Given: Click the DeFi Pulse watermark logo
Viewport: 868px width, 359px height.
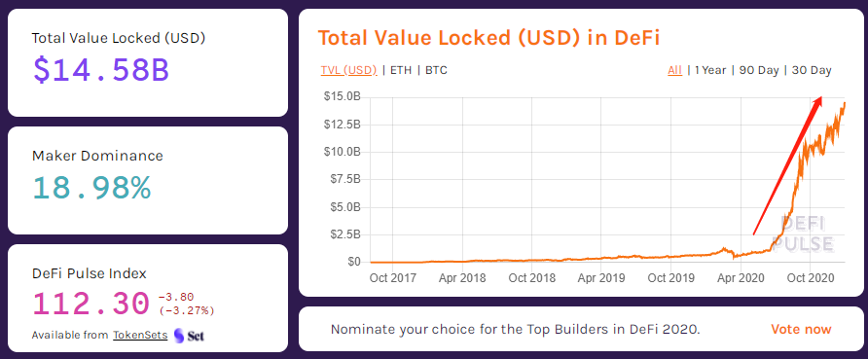Looking at the screenshot, I should coord(806,234).
